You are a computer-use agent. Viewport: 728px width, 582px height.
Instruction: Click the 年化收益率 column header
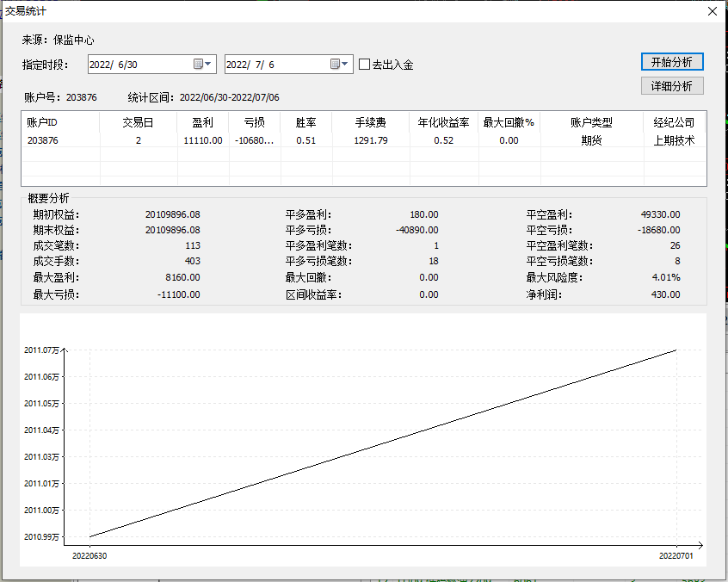click(x=443, y=122)
